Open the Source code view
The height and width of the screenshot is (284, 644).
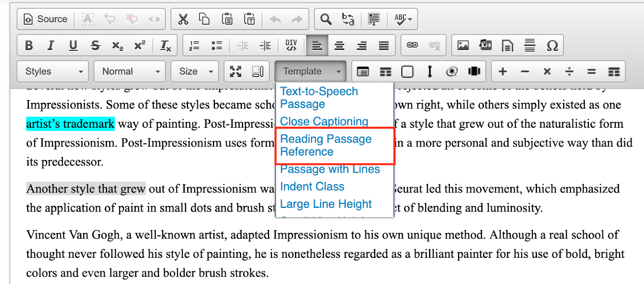45,19
